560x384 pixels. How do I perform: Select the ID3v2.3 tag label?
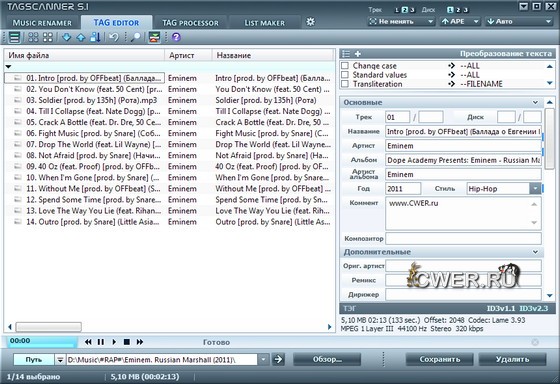click(533, 308)
